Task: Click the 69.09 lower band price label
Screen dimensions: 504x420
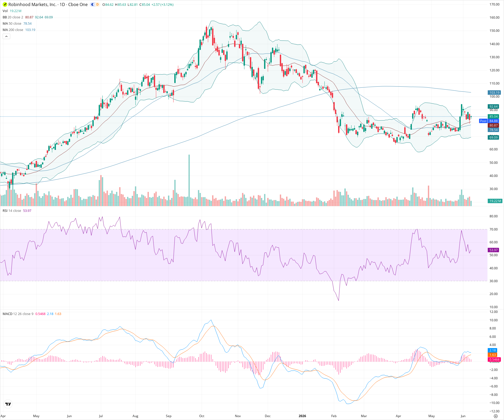Action: 493,137
